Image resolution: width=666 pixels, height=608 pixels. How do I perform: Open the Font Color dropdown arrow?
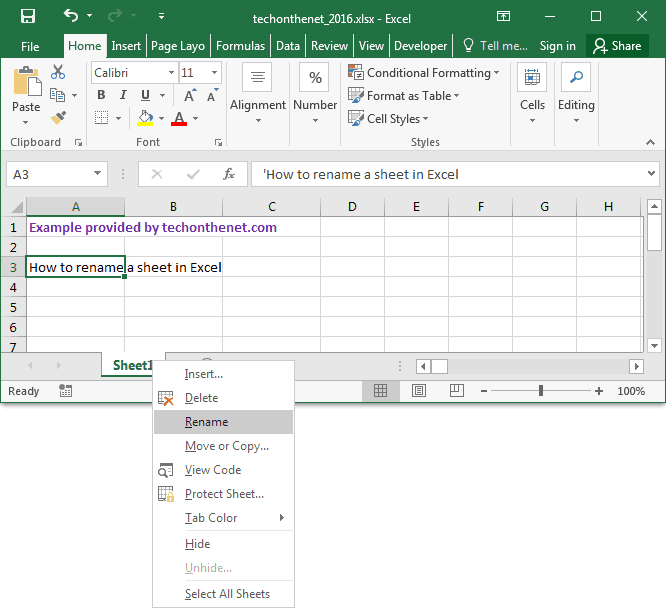(195, 118)
